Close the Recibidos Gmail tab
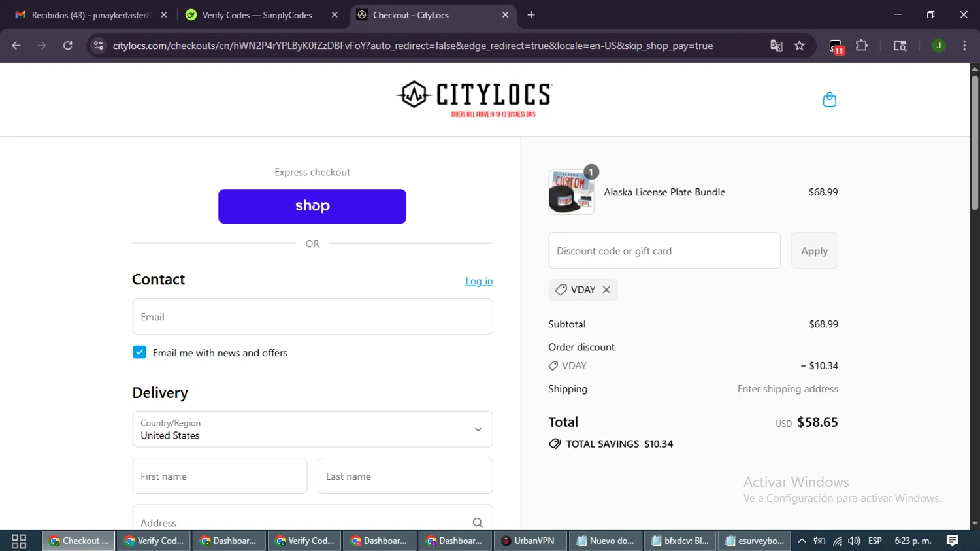 [x=163, y=15]
